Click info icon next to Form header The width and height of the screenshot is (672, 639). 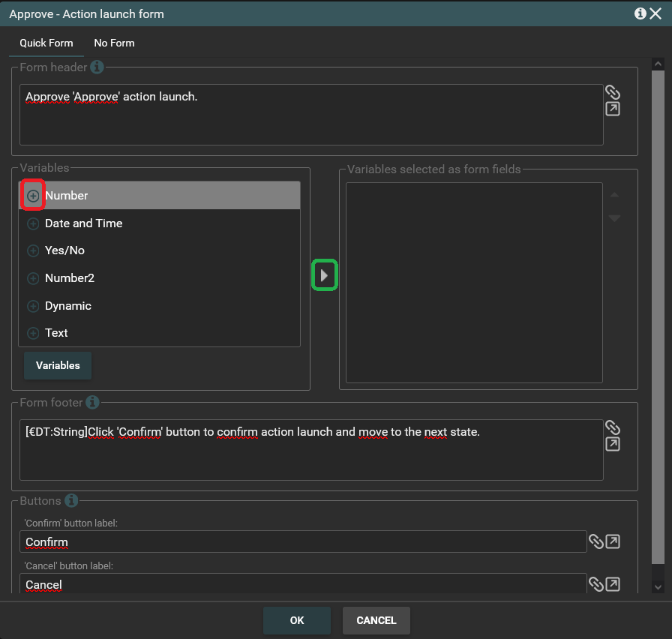(x=97, y=67)
